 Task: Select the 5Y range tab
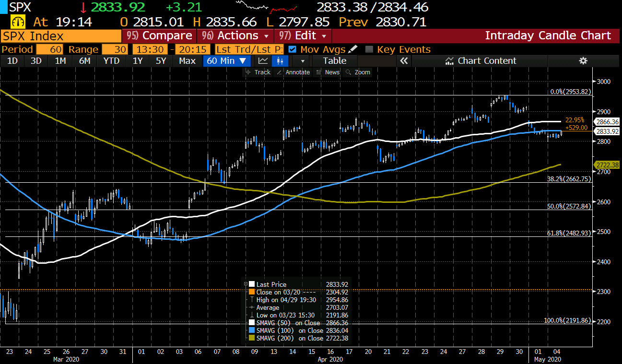161,61
